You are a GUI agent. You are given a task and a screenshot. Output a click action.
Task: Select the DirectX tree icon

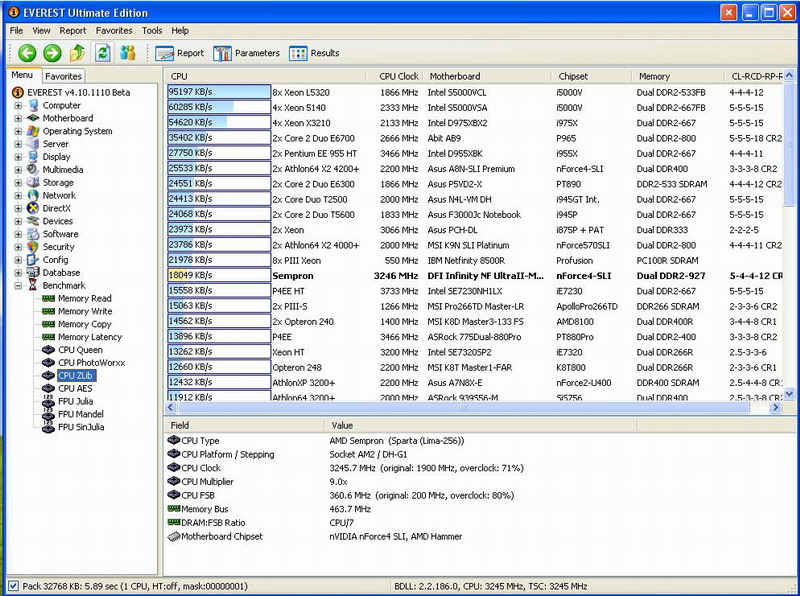(x=34, y=208)
